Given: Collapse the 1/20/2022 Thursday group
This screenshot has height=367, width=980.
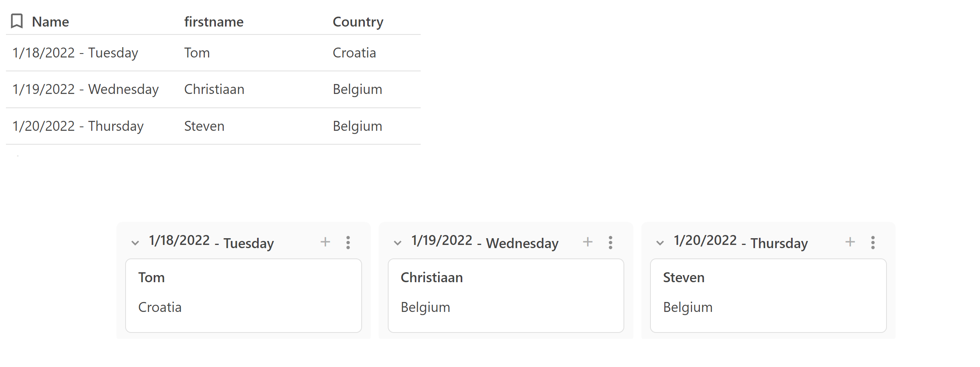Looking at the screenshot, I should [660, 243].
